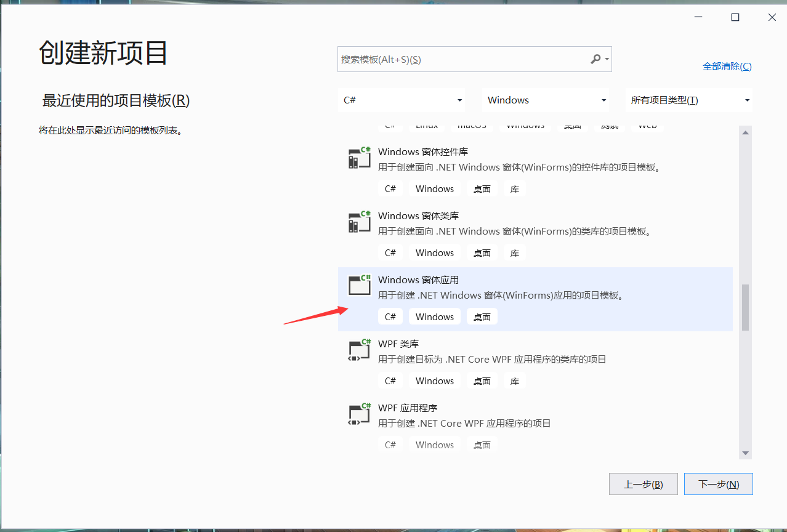Click the C# tag under Windows 窗体应用

(390, 316)
